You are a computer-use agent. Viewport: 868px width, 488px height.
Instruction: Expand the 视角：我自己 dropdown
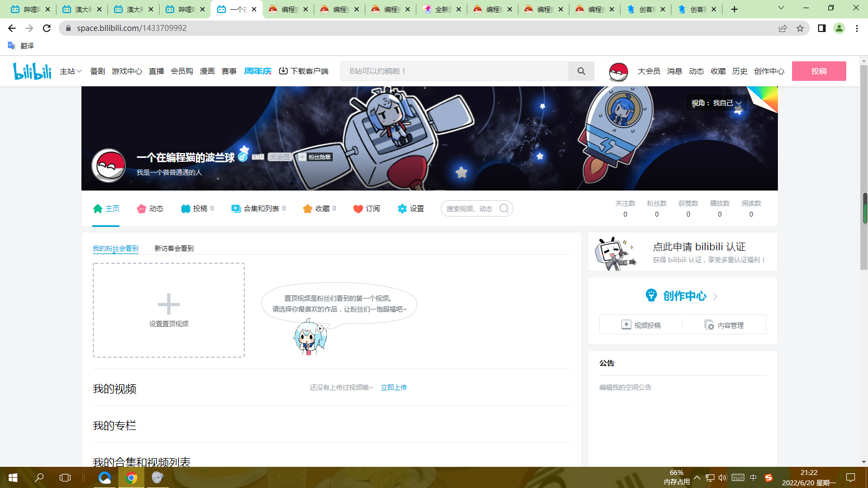(716, 103)
